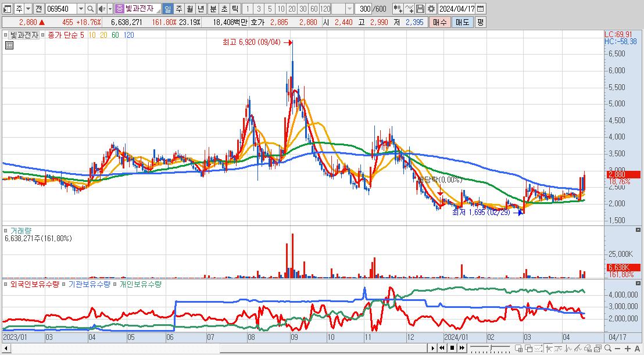The image size is (644, 355).
Task: Open the dropdown arrow beside speaker icon
Action: click(x=110, y=9)
